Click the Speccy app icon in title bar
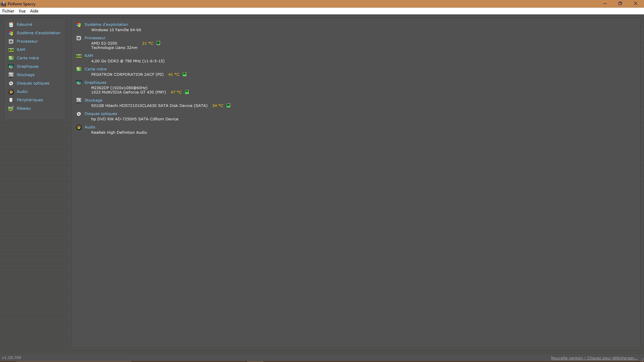Viewport: 644px width, 362px height. (x=3, y=4)
